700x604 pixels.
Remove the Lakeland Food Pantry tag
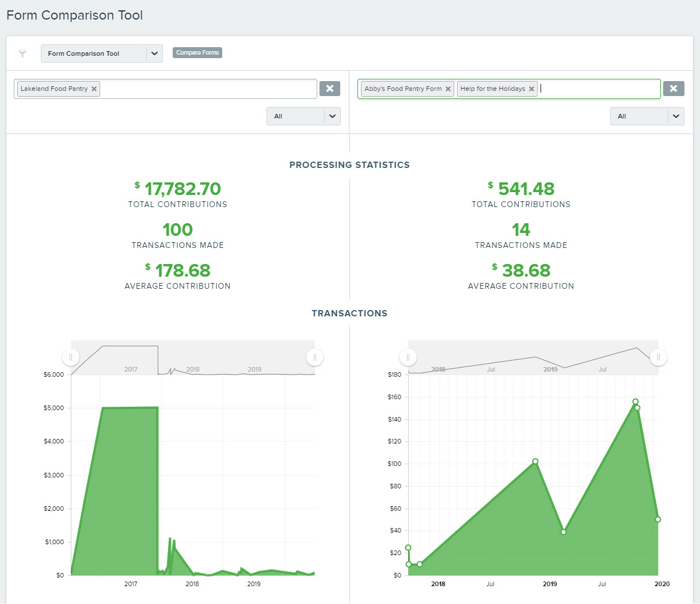(94, 89)
